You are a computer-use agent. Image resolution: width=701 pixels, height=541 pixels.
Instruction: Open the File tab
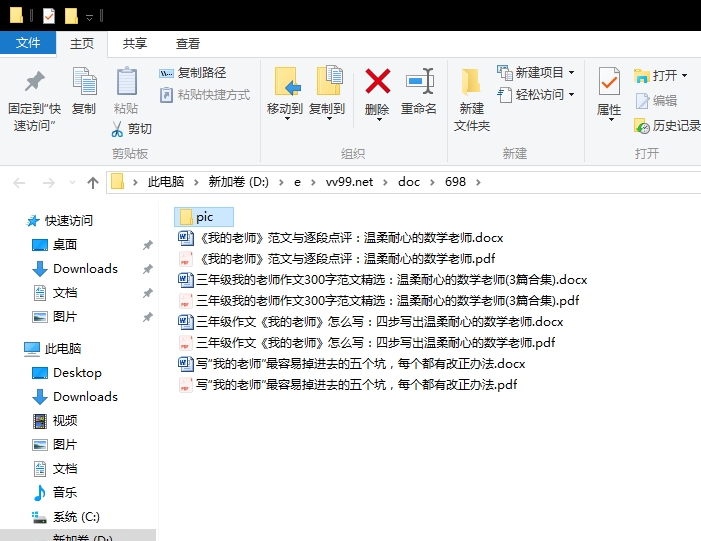[28, 43]
